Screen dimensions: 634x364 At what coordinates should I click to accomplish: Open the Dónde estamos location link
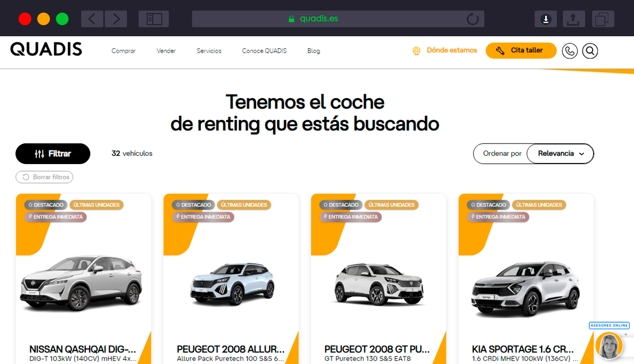click(445, 50)
